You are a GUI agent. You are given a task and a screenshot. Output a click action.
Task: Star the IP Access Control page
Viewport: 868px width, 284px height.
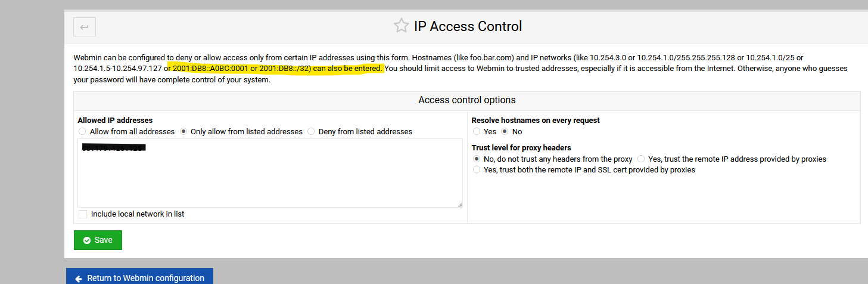click(402, 26)
